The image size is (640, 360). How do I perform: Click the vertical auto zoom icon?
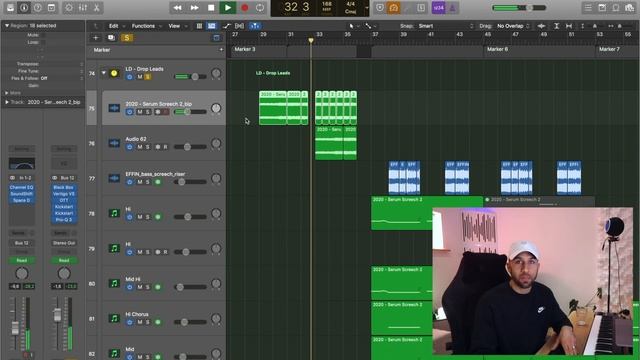[556, 26]
